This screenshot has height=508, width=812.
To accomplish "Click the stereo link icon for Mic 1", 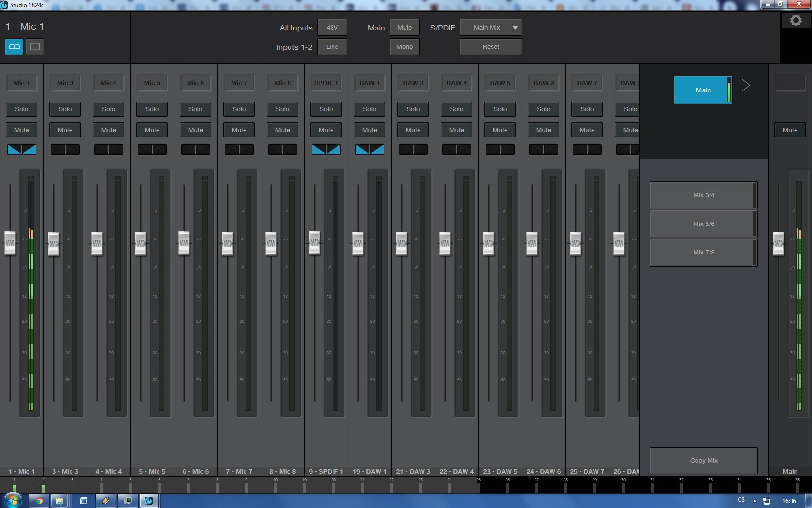I will (x=14, y=46).
